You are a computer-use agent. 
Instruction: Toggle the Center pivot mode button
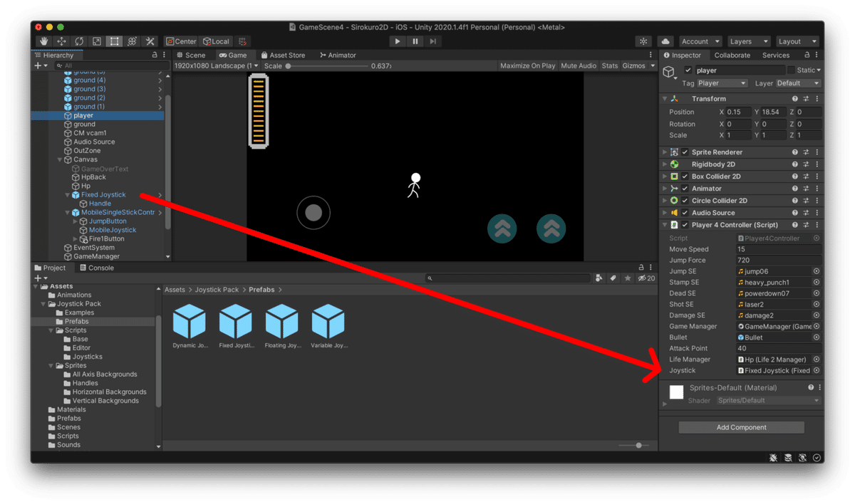(x=181, y=41)
